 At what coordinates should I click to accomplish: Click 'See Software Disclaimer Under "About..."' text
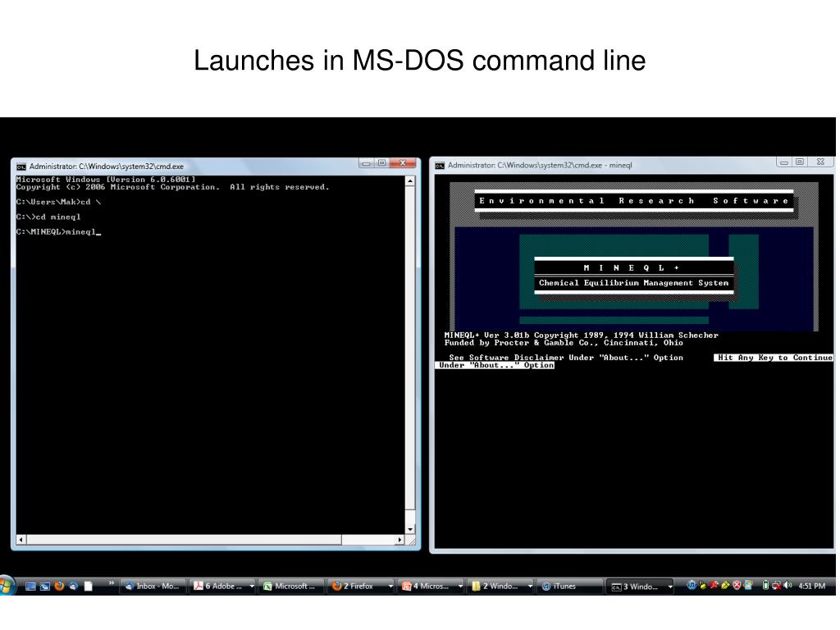tap(566, 358)
